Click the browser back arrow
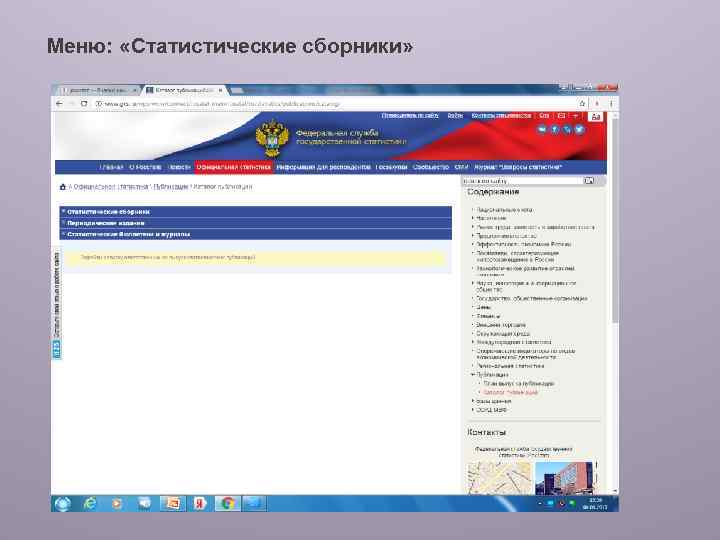This screenshot has height=540, width=720. pyautogui.click(x=59, y=104)
